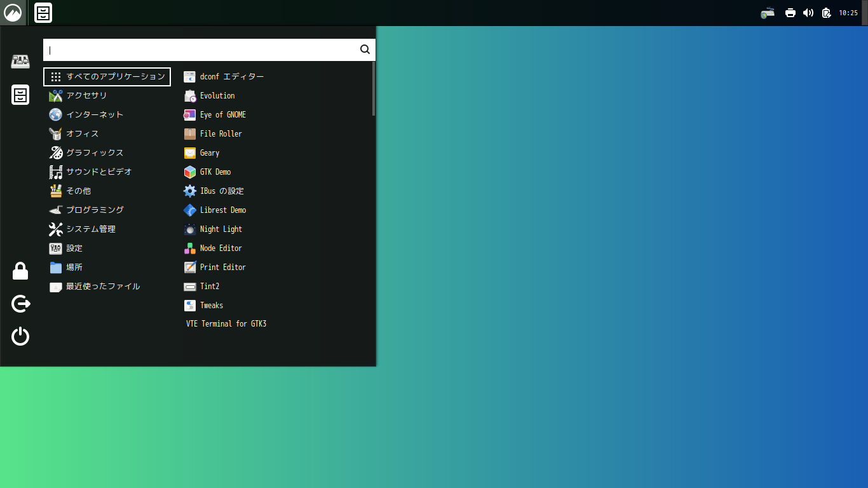Open the files favorite in the menu sidebar
This screenshot has width=868, height=488.
click(20, 95)
